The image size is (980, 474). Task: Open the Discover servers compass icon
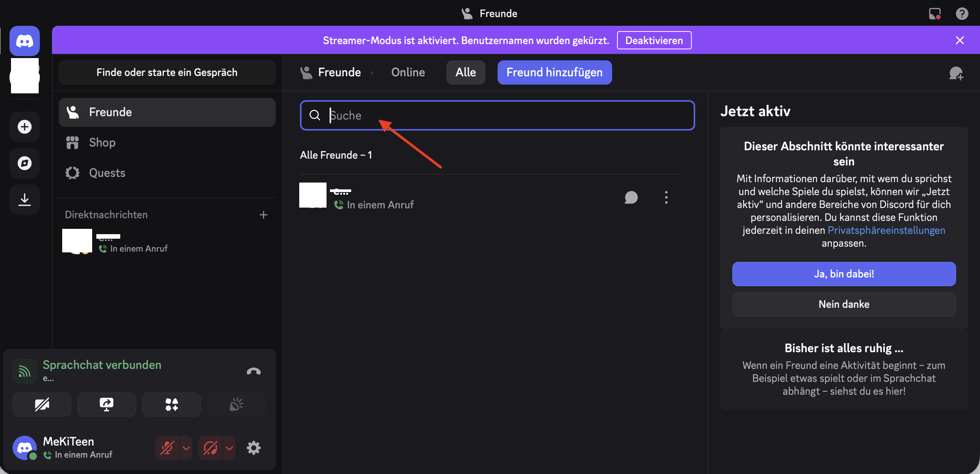tap(25, 163)
